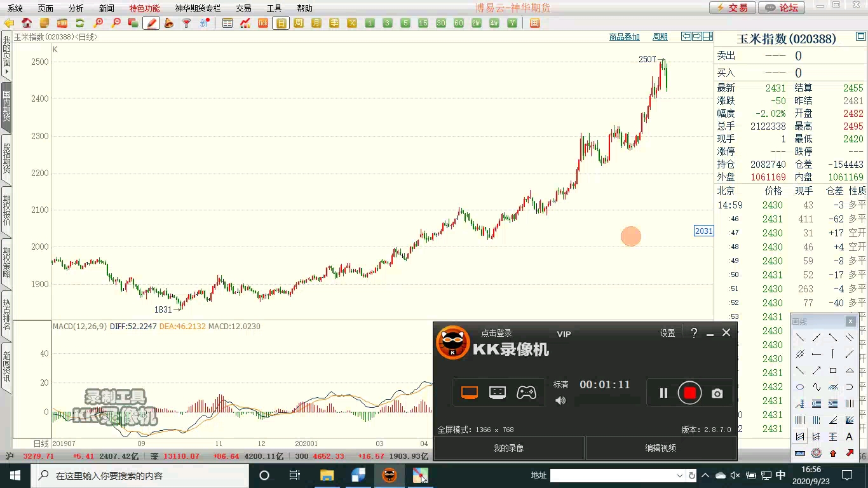
Task: Open the 神华期货专栏 menu
Action: coord(198,8)
